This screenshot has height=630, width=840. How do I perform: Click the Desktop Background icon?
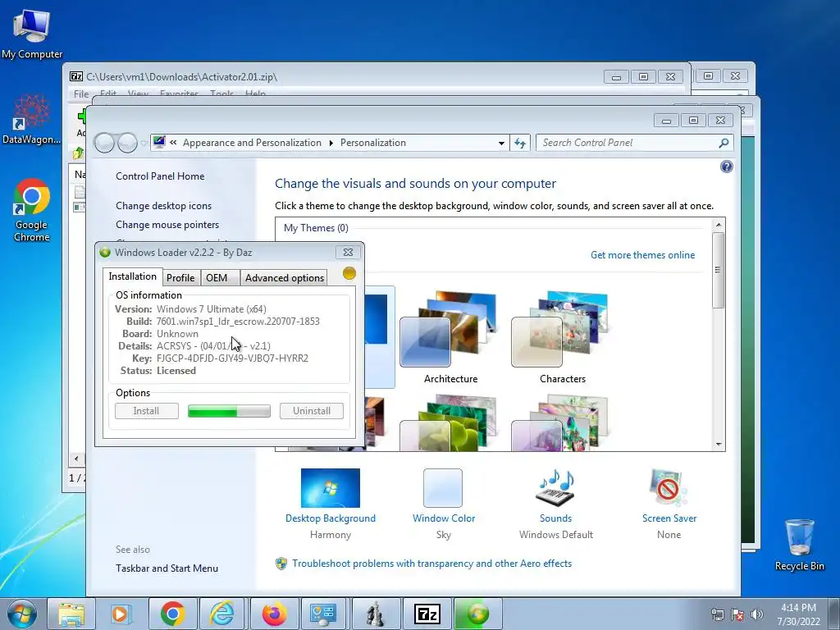click(330, 488)
